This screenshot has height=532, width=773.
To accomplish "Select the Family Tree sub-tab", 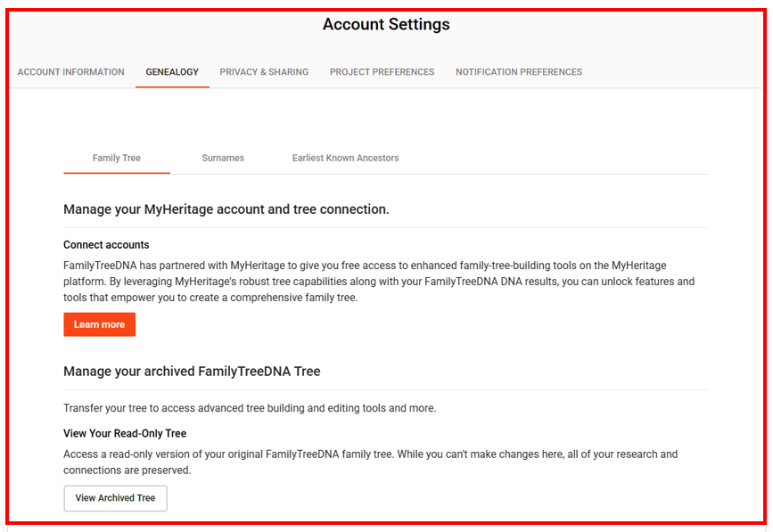I will [116, 158].
